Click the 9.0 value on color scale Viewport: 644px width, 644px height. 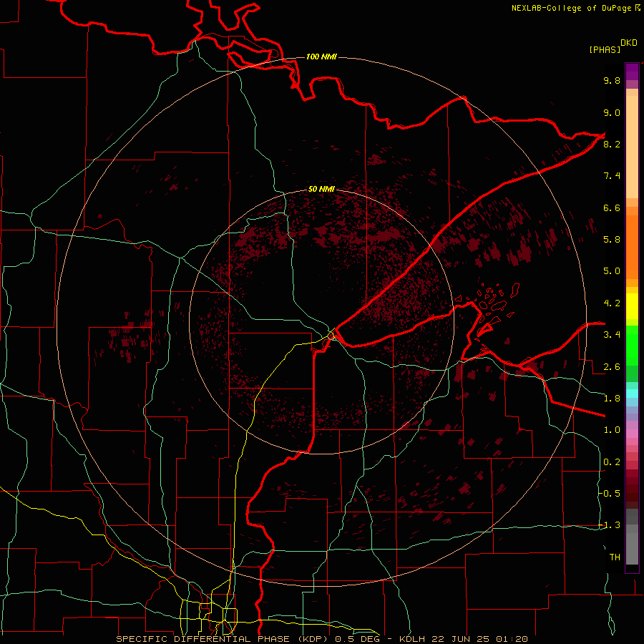612,112
